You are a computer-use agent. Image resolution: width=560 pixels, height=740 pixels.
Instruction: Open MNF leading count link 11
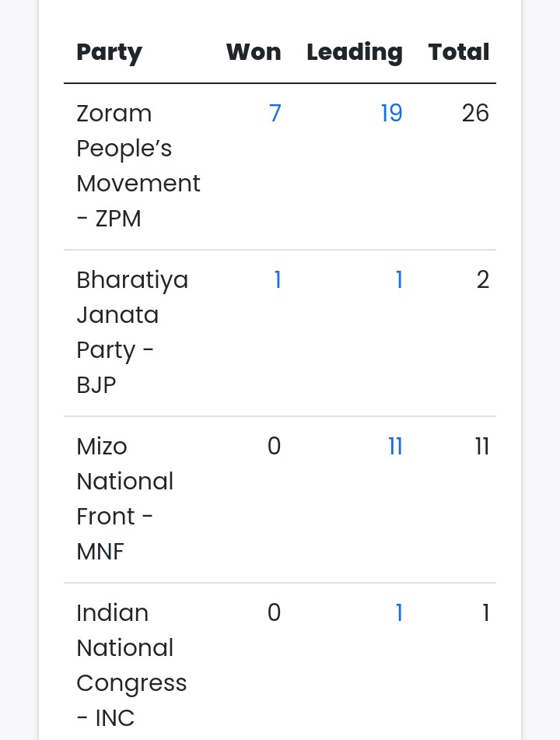point(395,447)
